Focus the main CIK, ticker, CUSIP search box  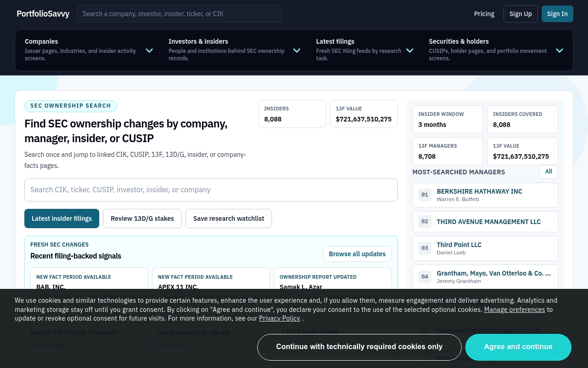point(211,190)
